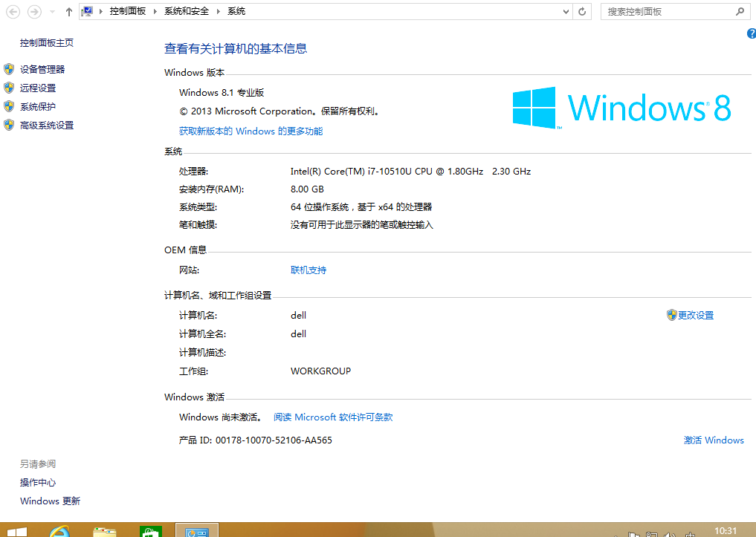Open 远程设置 (Remote settings)
756x537 pixels.
pos(38,88)
